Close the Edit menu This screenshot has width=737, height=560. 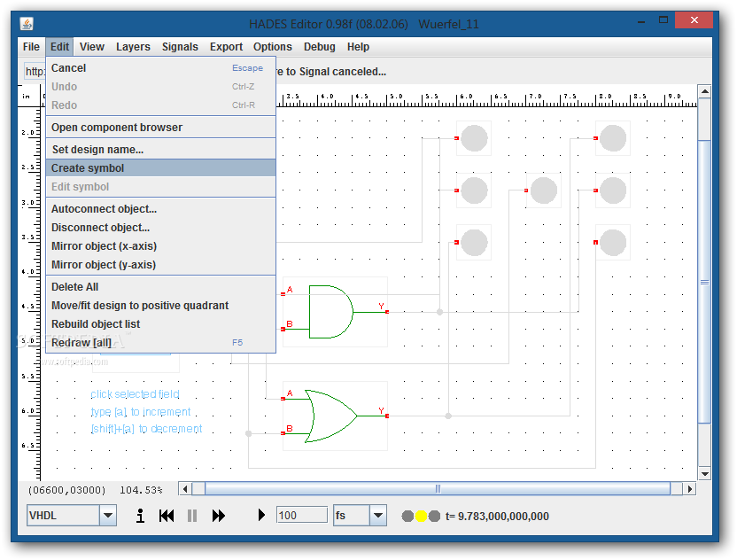(x=59, y=47)
